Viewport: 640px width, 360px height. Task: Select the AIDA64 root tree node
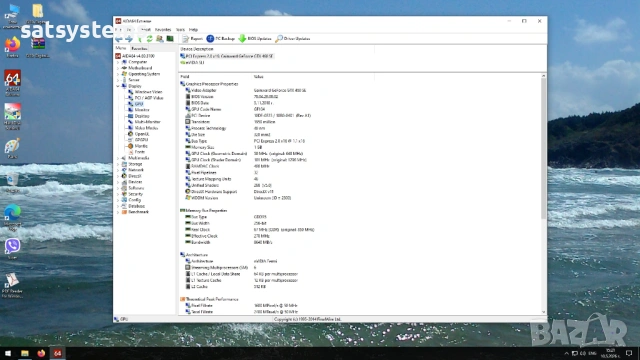135,56
